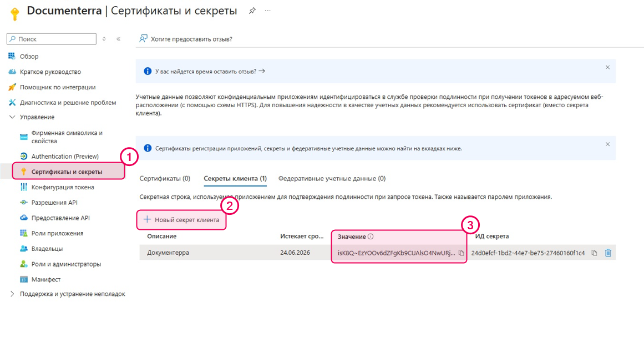Click Новый секрет клиента button

[x=181, y=219]
